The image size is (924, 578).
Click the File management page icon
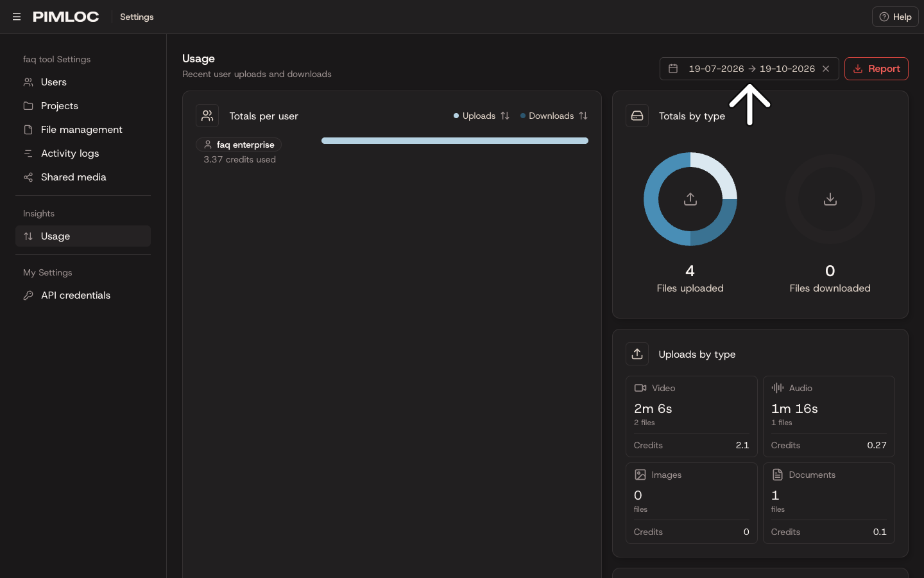click(28, 130)
